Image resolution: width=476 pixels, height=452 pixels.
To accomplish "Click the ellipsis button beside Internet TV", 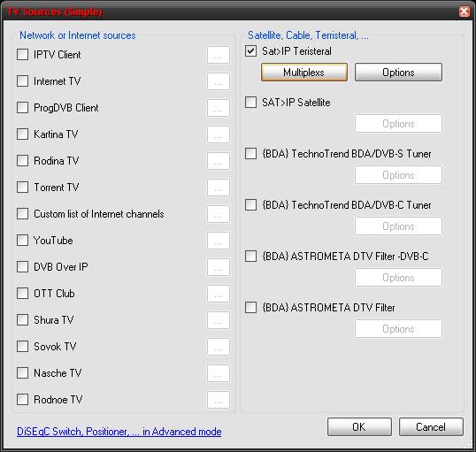I will (219, 81).
